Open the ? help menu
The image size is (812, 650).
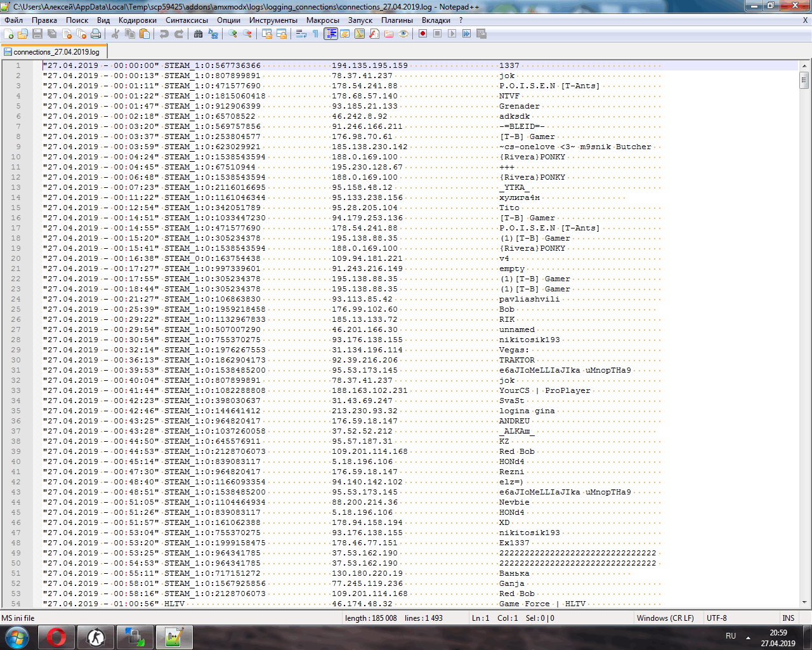[x=461, y=20]
